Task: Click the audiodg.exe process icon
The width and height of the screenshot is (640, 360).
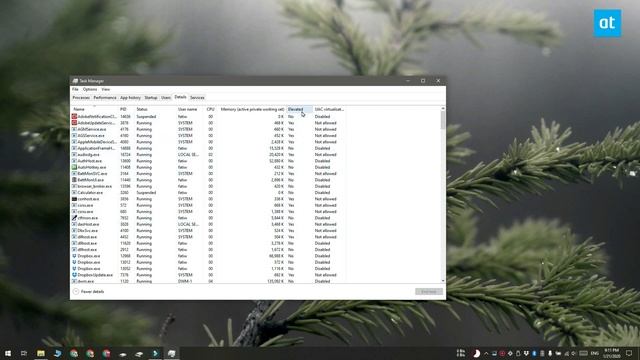Action: [74, 154]
